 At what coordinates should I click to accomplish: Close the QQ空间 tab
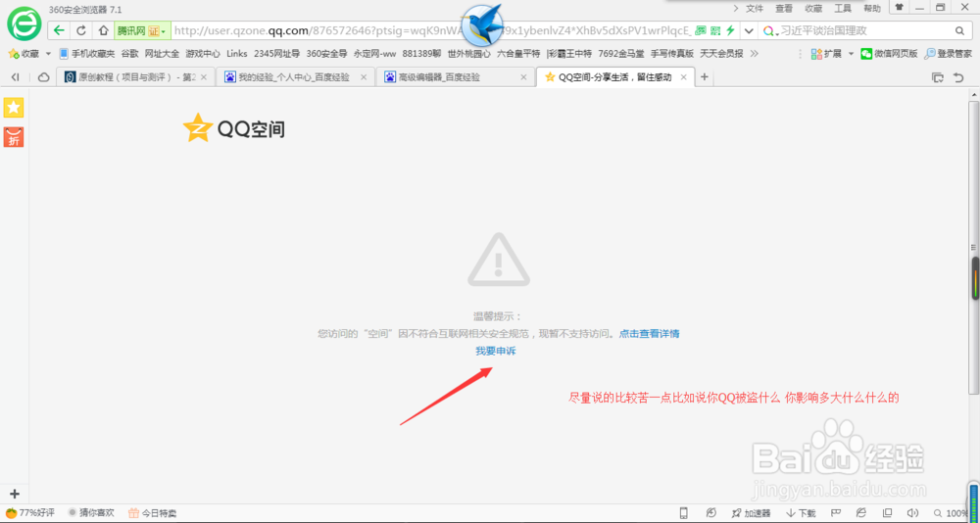pos(684,77)
